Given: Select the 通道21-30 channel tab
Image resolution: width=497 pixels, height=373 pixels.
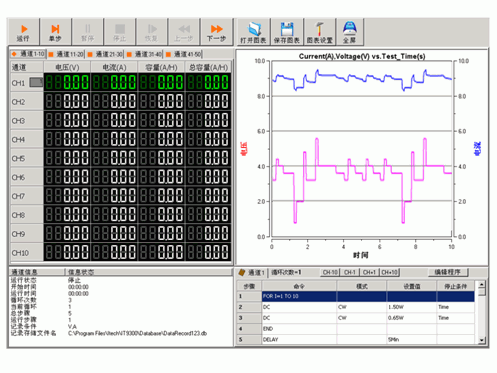Looking at the screenshot, I should click(106, 54).
